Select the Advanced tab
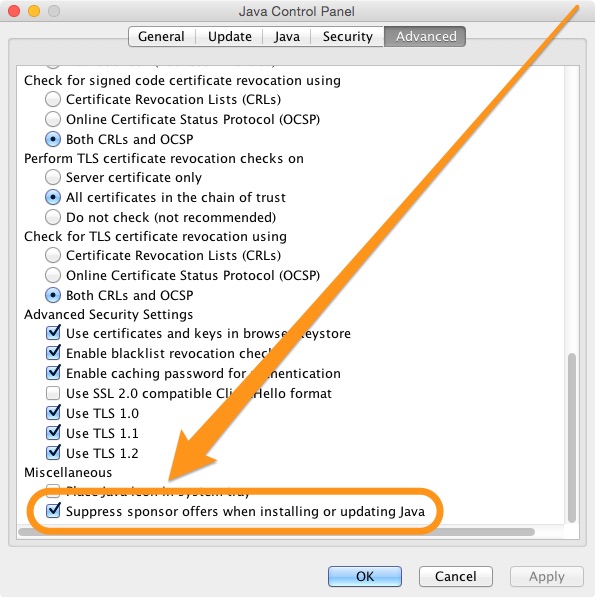 pyautogui.click(x=425, y=37)
